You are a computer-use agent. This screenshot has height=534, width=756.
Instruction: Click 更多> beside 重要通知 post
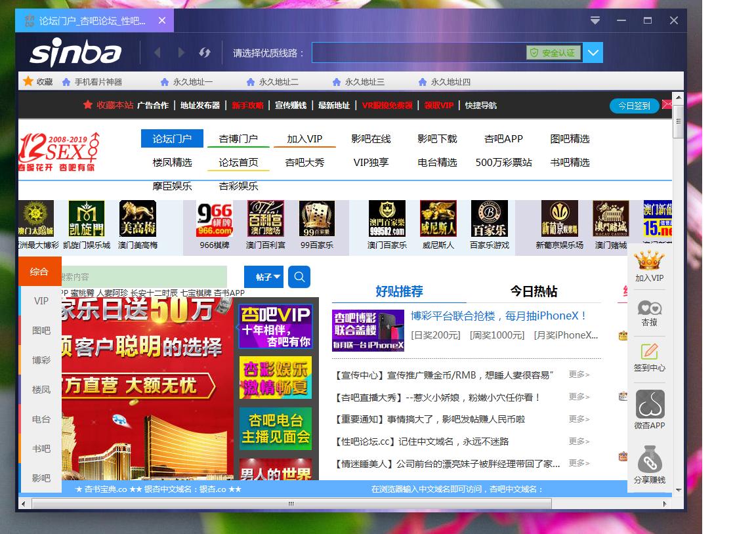point(579,419)
